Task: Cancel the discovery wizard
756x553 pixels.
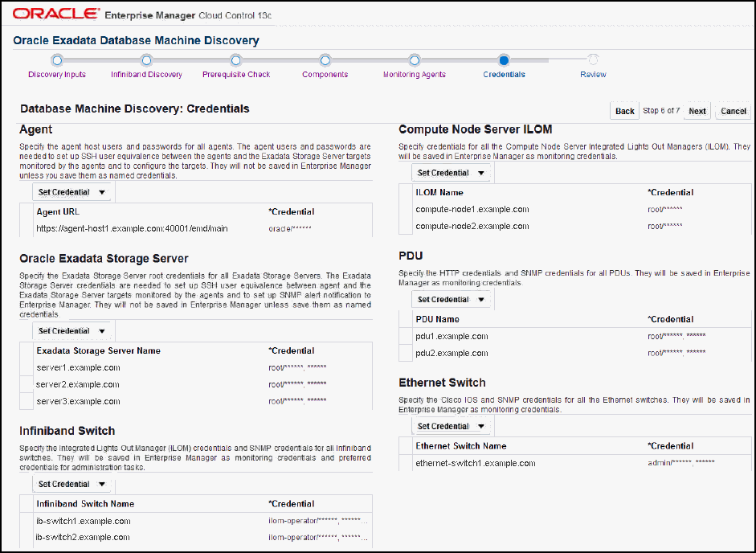Action: pyautogui.click(x=734, y=111)
